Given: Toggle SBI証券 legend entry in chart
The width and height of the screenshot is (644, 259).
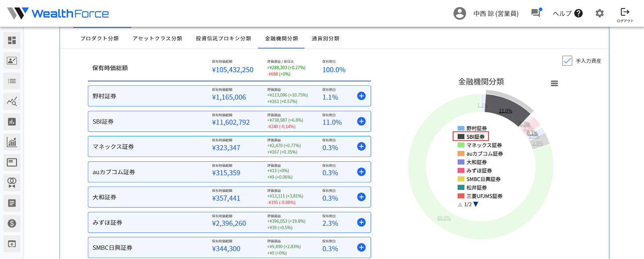Looking at the screenshot, I should tap(471, 137).
